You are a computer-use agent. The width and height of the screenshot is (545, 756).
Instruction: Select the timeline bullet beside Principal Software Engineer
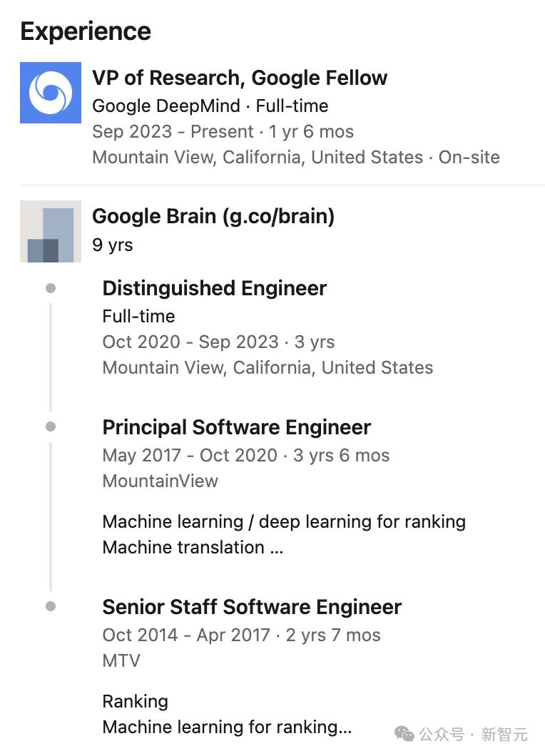[51, 426]
